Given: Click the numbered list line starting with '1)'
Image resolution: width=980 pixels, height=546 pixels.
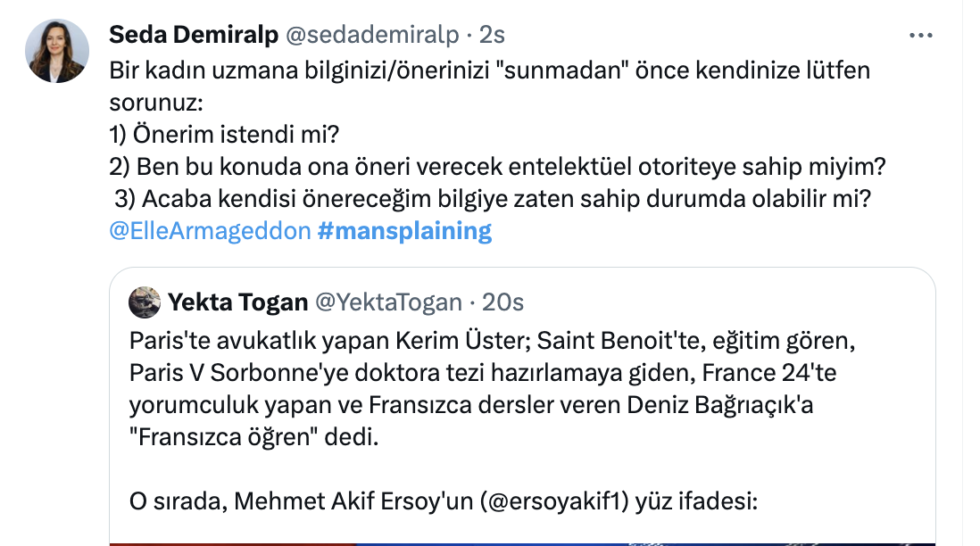Looking at the screenshot, I should click(223, 134).
